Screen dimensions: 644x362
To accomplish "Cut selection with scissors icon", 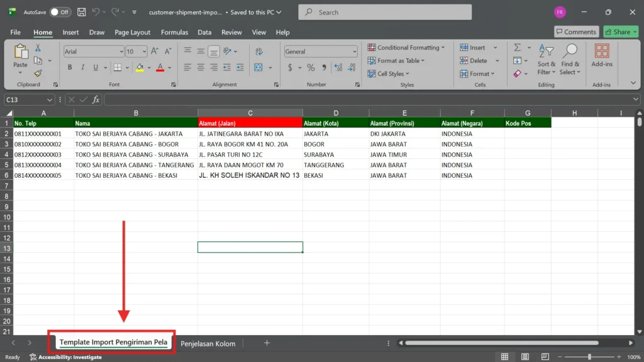I will pyautogui.click(x=38, y=48).
